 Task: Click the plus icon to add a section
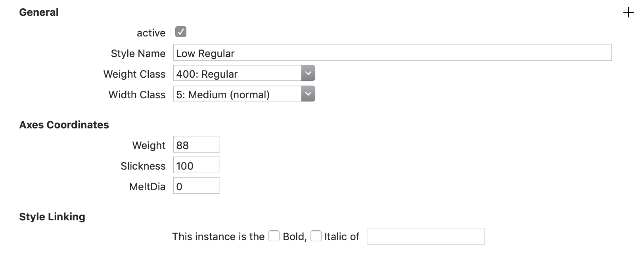[628, 13]
